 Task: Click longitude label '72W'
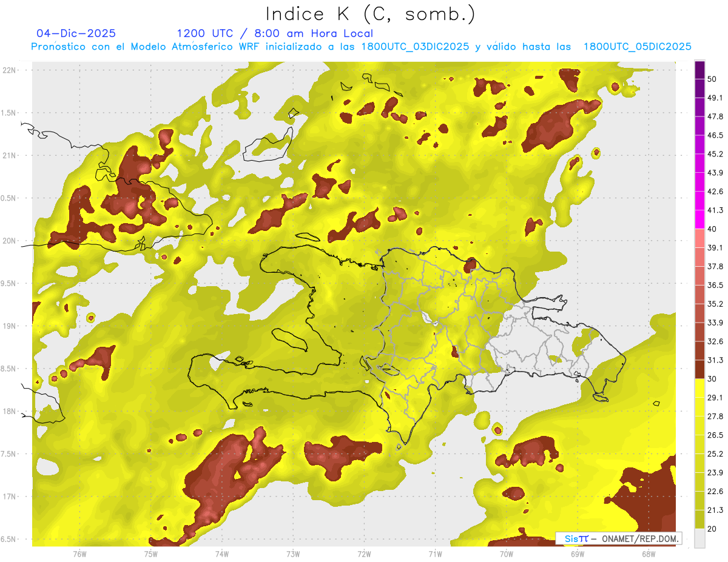pos(364,554)
